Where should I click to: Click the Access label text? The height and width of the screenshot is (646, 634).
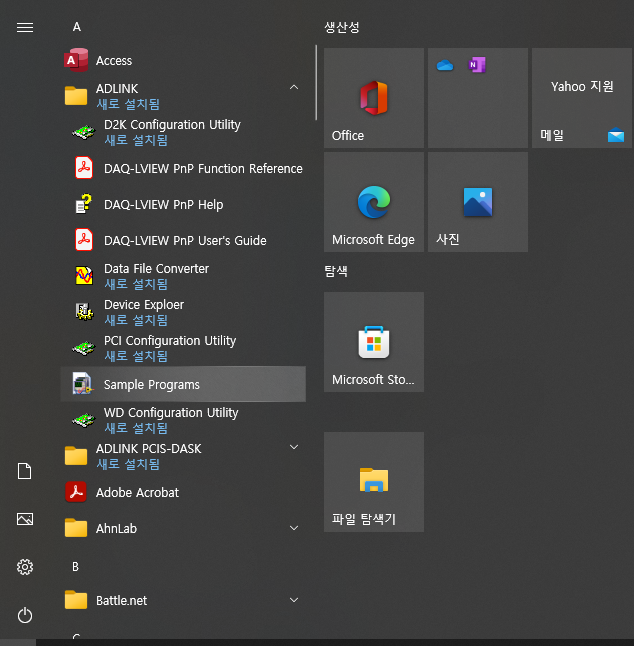click(114, 61)
